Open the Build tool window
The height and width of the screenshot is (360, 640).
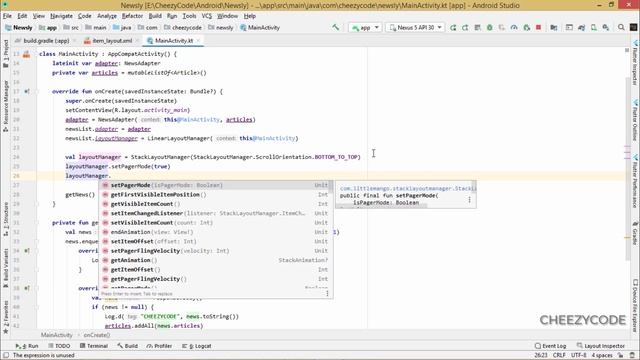point(127,346)
